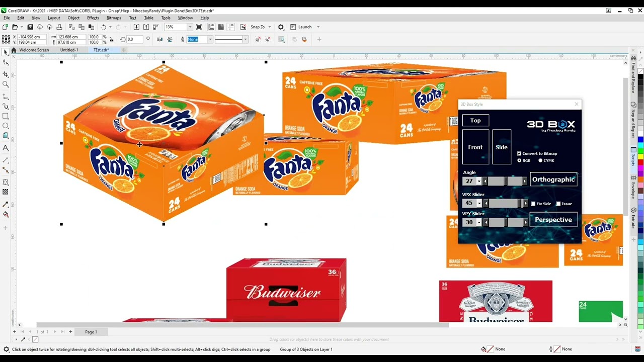The width and height of the screenshot is (644, 362).
Task: Select the Crop tool
Action: 6,74
